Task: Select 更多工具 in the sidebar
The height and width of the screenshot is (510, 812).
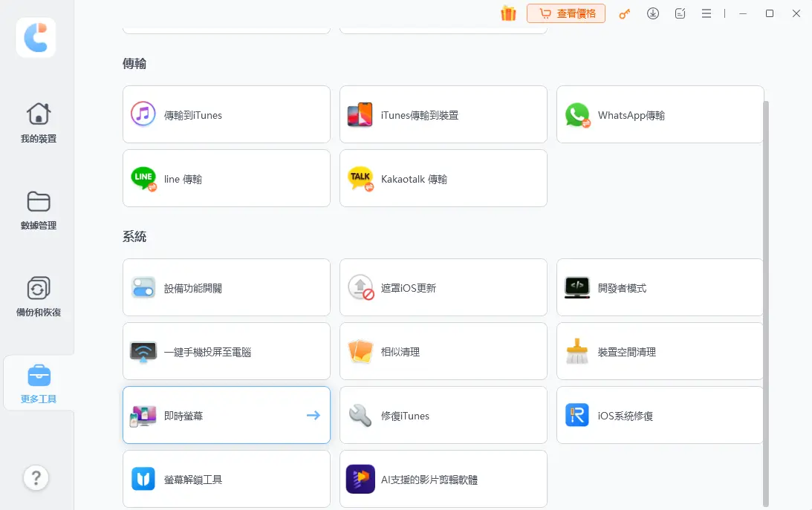Action: click(x=39, y=384)
